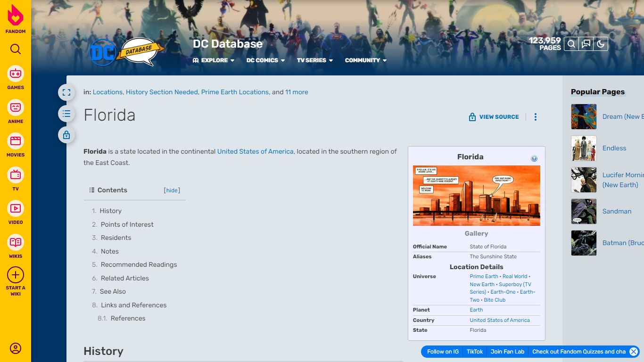Open the Join Fan Lab button
The image size is (644, 362).
pyautogui.click(x=507, y=352)
